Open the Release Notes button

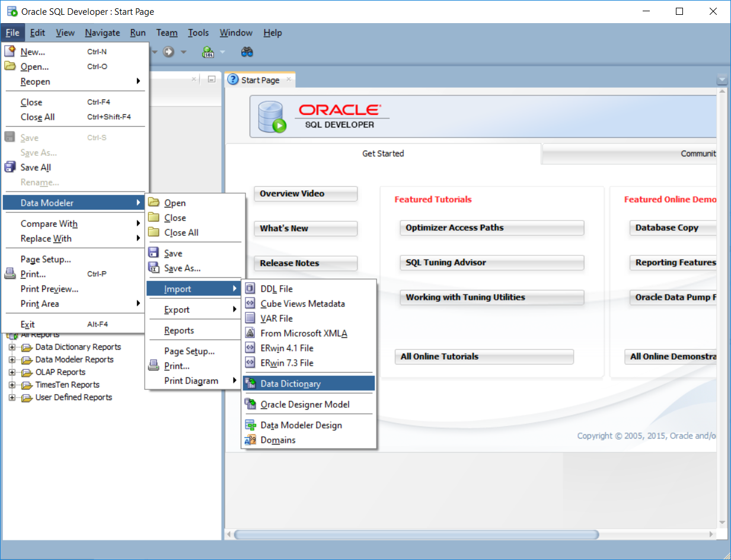[305, 264]
